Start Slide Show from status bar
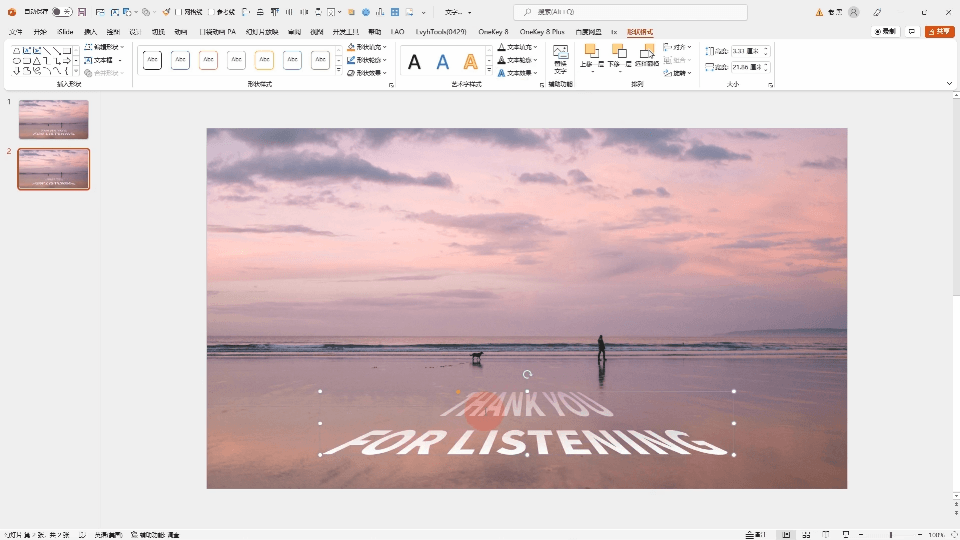Screen dimensions: 960x540 click(846, 534)
